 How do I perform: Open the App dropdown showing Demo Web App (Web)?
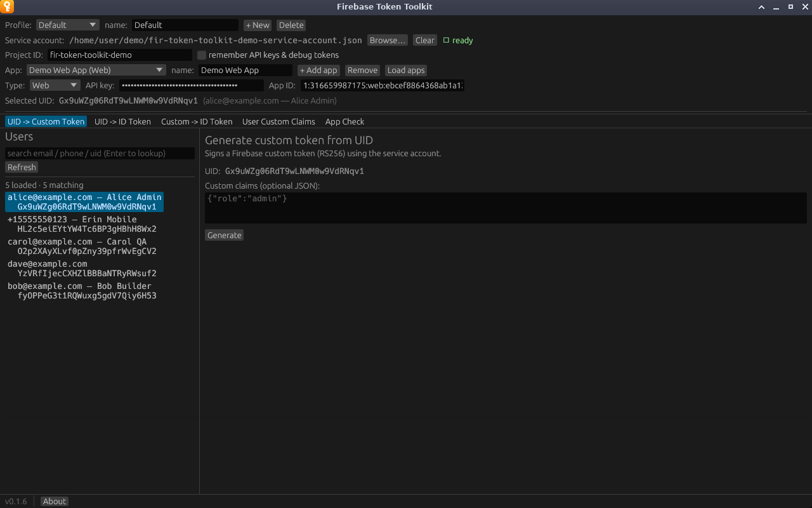point(96,70)
